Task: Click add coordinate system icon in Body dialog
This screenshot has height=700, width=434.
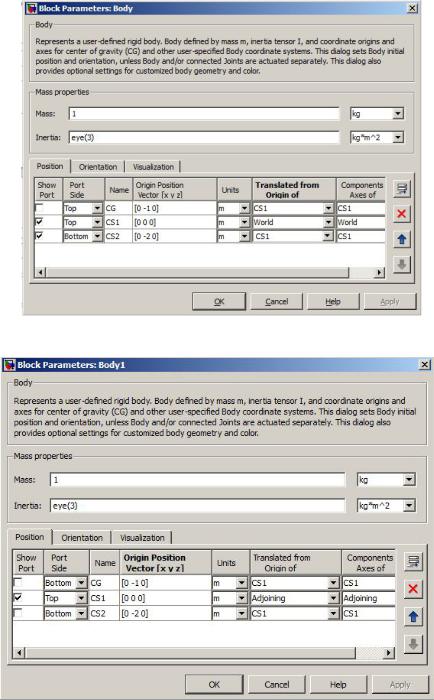Action: pos(401,188)
